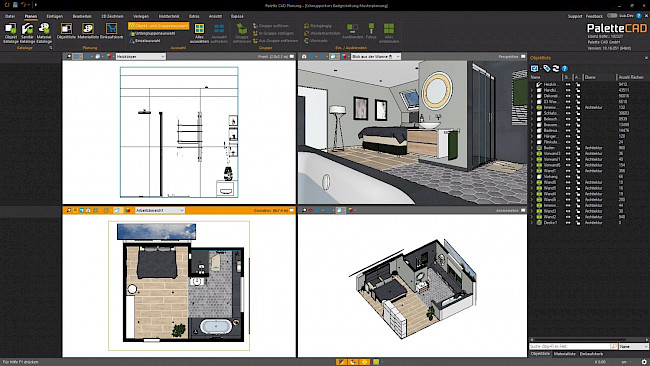Switch to Materialliste tab at panel bottom
The height and width of the screenshot is (366, 650).
pos(565,354)
